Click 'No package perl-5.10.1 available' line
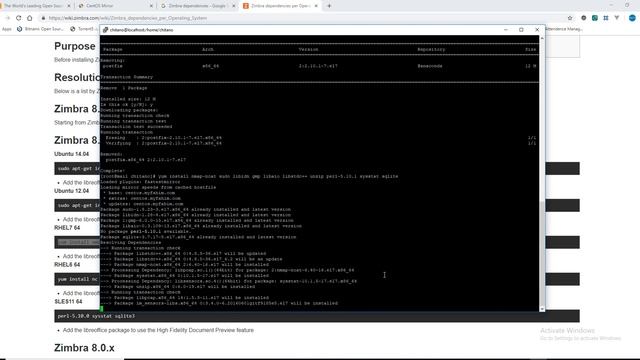Viewport: 640px width, 360px height. pos(146,231)
